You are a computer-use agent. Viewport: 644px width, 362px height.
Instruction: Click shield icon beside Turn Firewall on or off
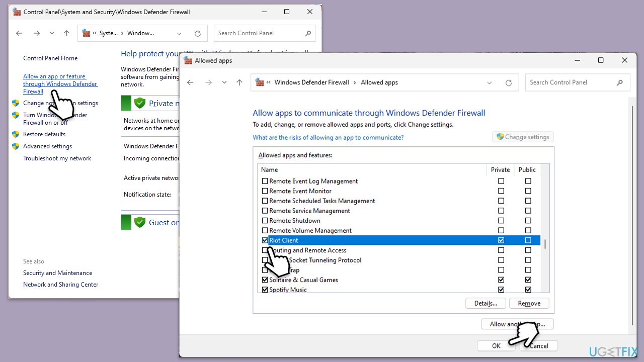(16, 115)
